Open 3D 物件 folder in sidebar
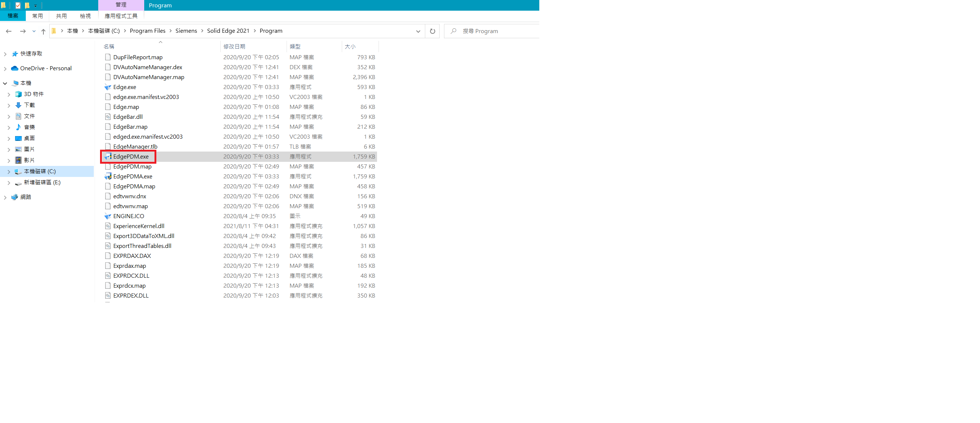The width and height of the screenshot is (980, 423). 33,94
